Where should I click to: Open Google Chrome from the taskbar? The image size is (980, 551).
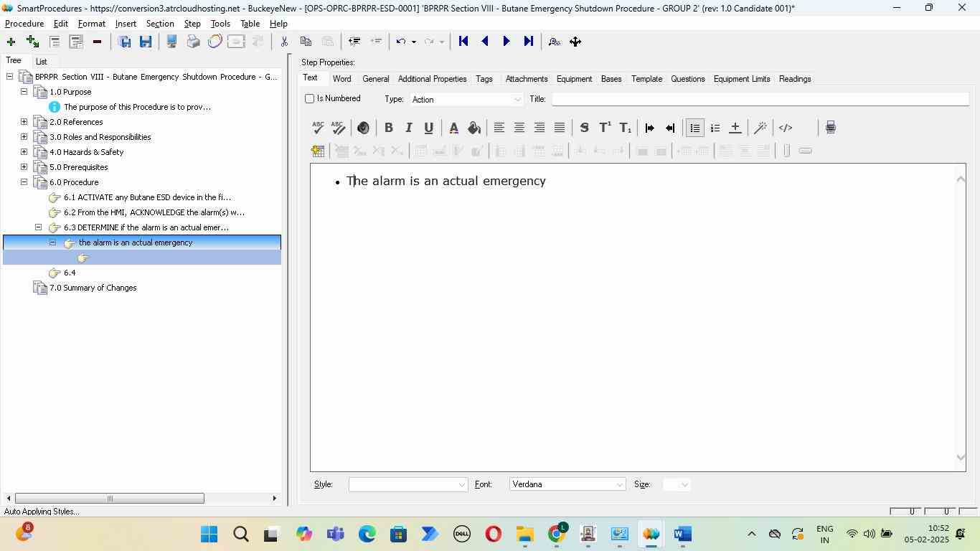tap(557, 534)
